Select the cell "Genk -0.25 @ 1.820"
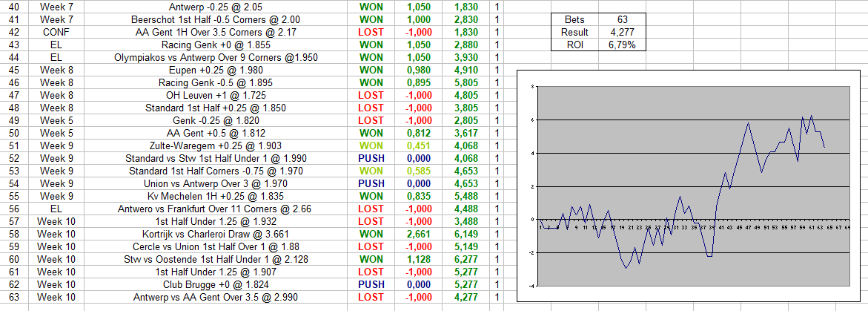 216,120
